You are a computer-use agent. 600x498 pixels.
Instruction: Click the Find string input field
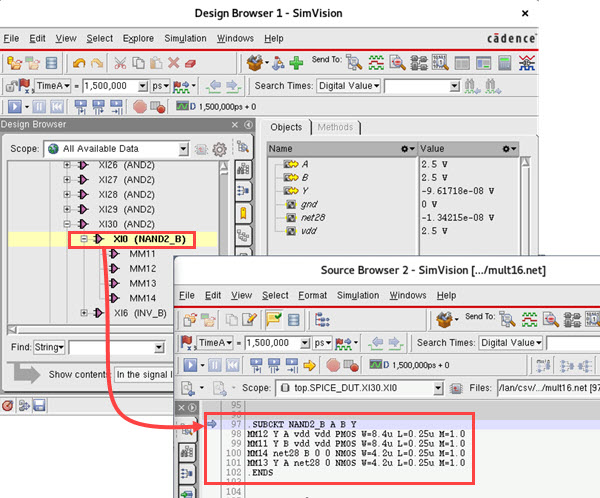pyautogui.click(x=112, y=348)
